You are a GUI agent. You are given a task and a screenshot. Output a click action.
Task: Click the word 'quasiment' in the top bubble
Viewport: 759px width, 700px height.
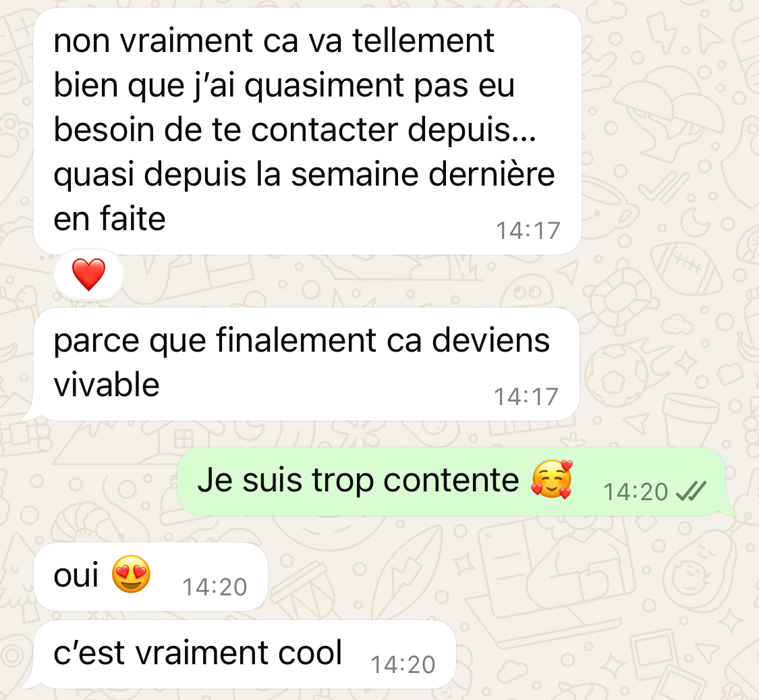tap(324, 86)
